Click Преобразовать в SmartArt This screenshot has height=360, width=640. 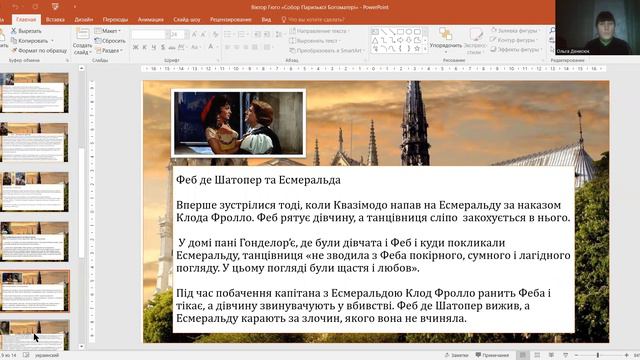(x=327, y=51)
